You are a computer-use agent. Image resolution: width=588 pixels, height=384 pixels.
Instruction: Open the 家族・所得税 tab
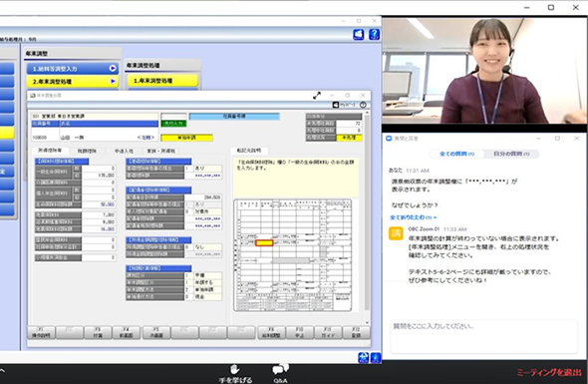tap(160, 151)
